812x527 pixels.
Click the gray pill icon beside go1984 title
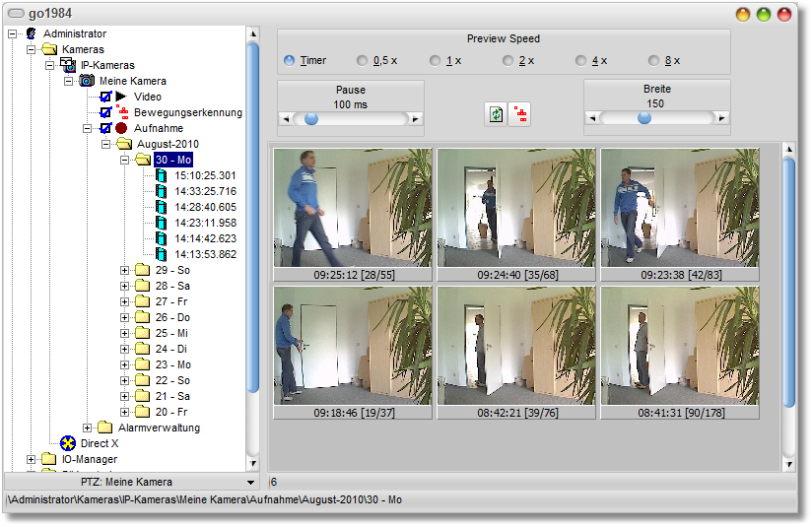tap(17, 14)
